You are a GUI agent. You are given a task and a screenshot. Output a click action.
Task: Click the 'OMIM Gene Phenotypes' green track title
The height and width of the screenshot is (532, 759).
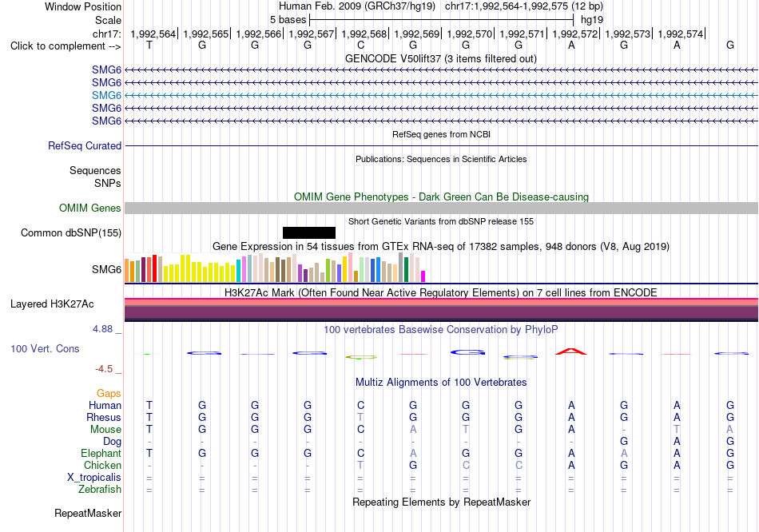tap(441, 197)
